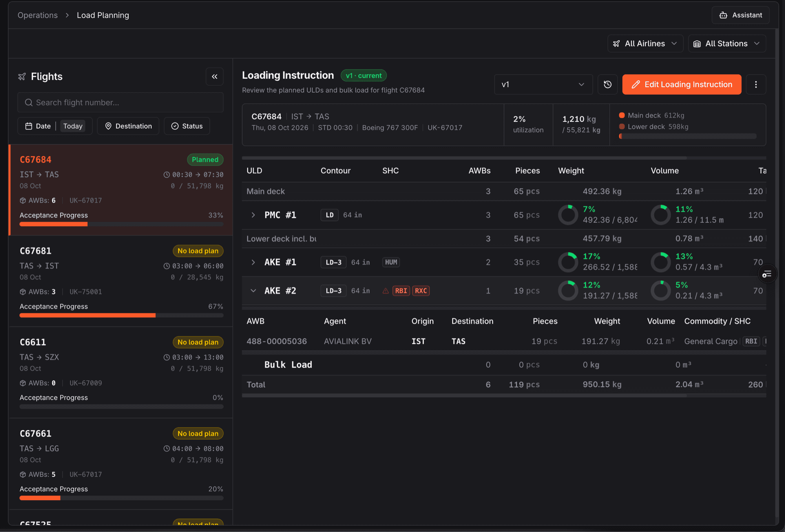Open the All Airlines dropdown
This screenshot has width=785, height=532.
click(645, 44)
